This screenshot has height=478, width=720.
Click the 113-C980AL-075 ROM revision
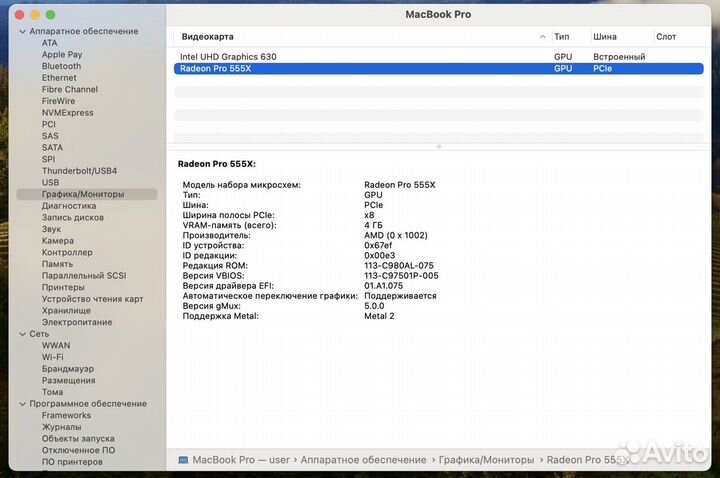click(399, 266)
